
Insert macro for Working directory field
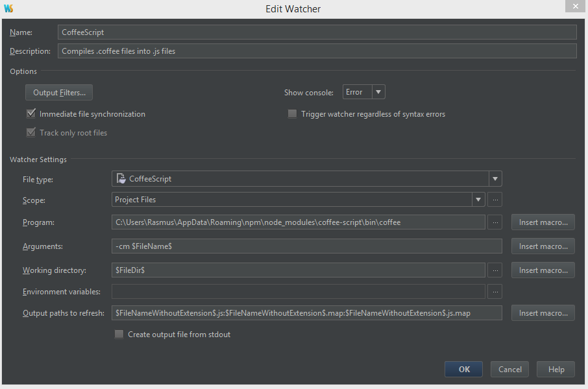coord(543,270)
